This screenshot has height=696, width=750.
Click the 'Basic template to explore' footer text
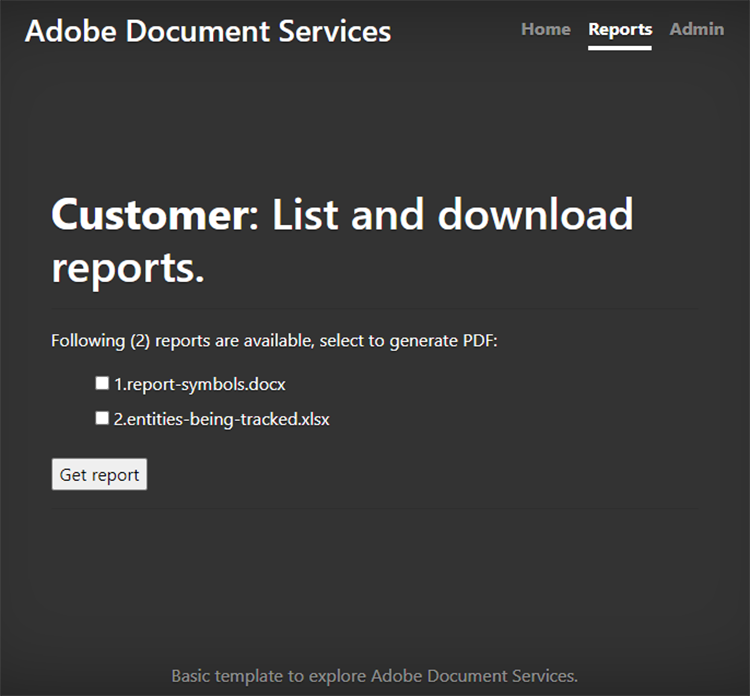click(270, 675)
